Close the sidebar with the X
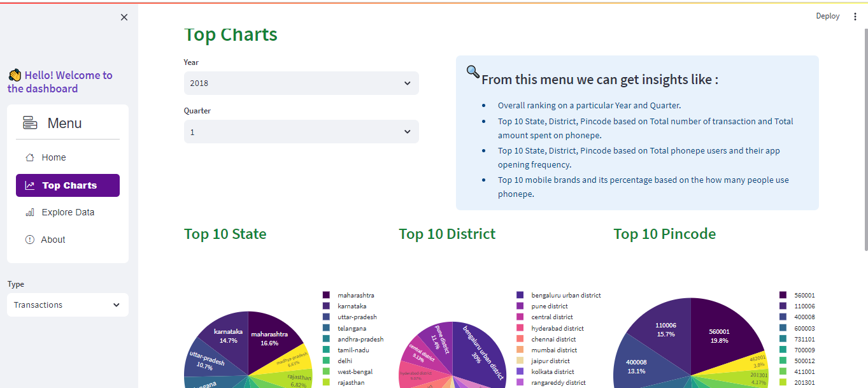The image size is (868, 388). [124, 17]
